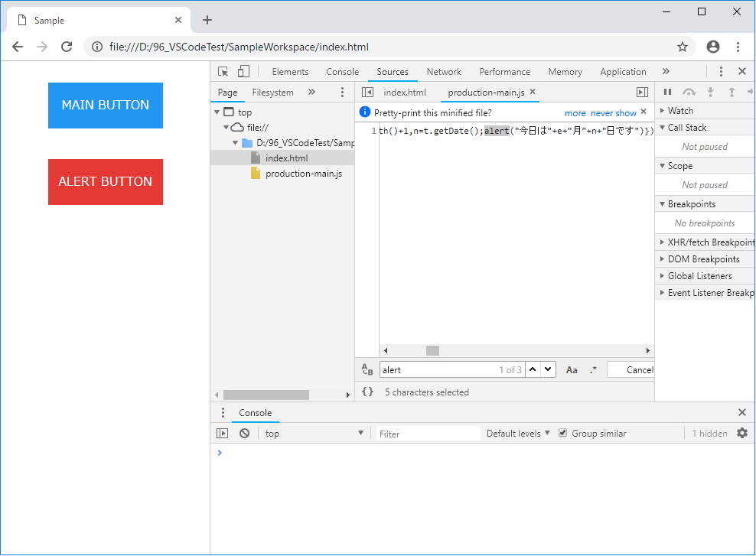Open the Default levels dropdown
Viewport: 756px width, 556px height.
[x=518, y=434]
